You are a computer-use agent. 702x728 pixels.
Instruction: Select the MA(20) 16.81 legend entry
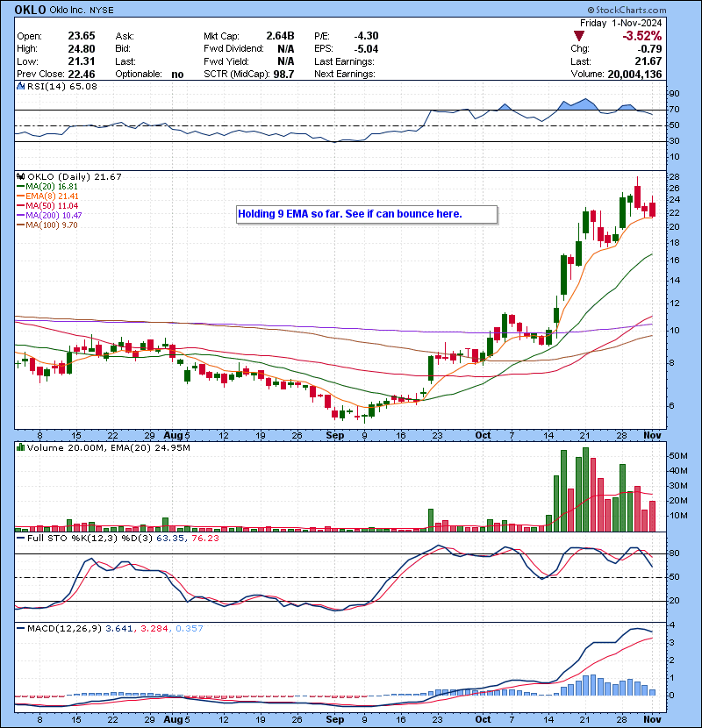(x=47, y=186)
